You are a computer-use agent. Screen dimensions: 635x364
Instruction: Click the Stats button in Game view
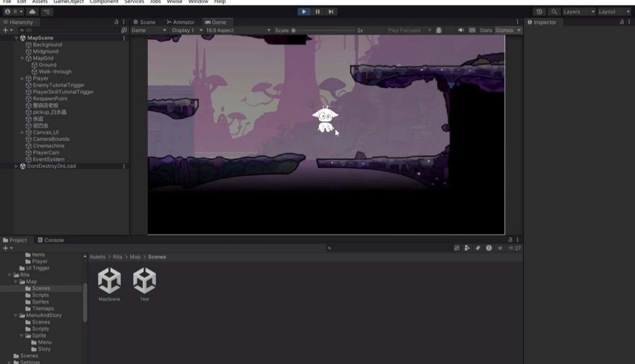point(486,31)
